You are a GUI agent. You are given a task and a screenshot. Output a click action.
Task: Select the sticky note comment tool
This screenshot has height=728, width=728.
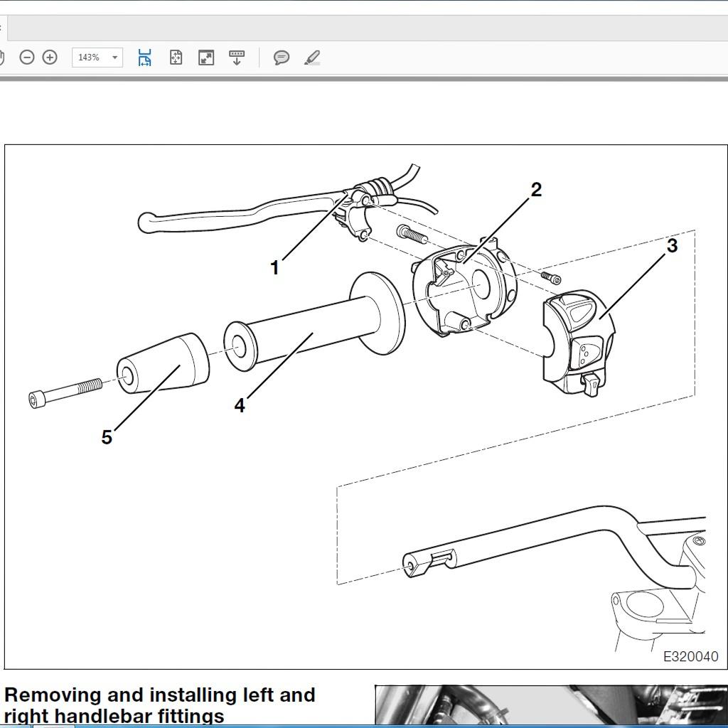tap(282, 58)
